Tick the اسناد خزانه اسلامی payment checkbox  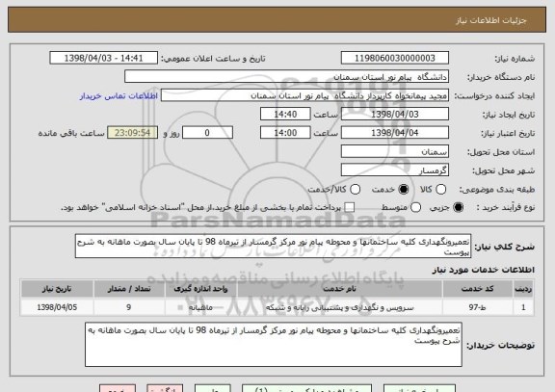(350, 208)
